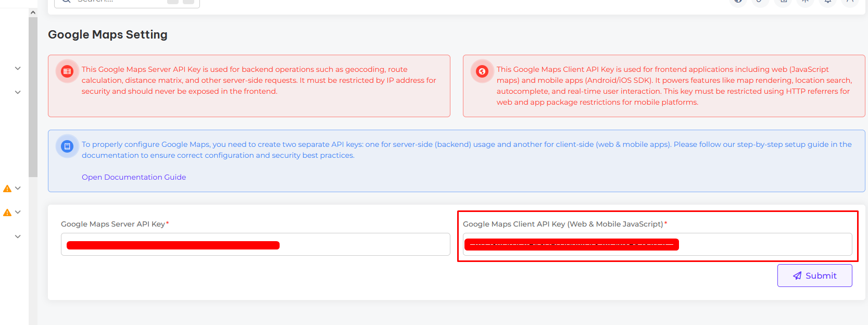868x325 pixels.
Task: Click blue document icon in configuration notice
Action: click(x=67, y=146)
